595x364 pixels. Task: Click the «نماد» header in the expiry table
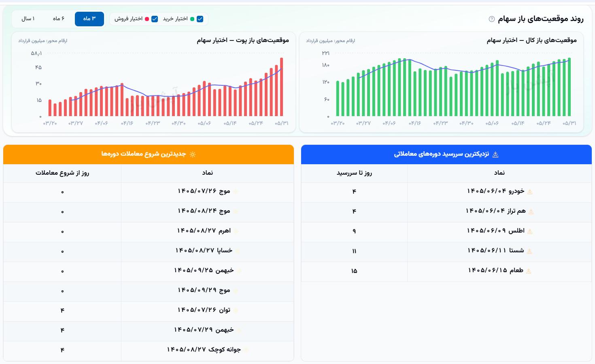click(499, 173)
